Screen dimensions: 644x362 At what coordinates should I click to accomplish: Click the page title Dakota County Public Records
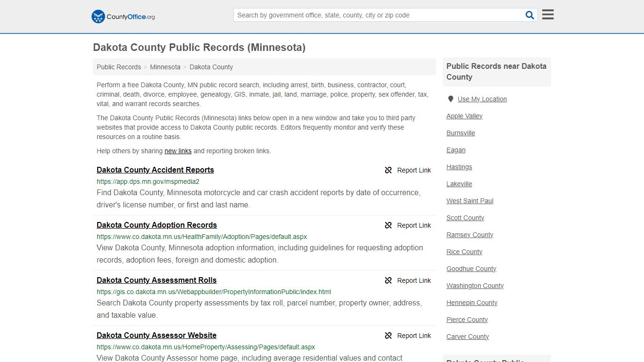(x=199, y=48)
